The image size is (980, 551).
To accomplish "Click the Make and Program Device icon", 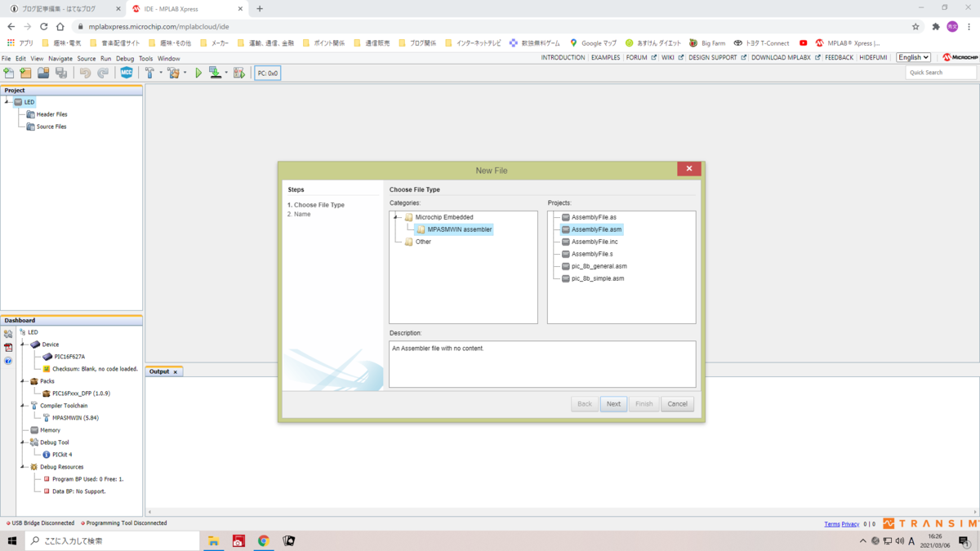I will tap(215, 73).
